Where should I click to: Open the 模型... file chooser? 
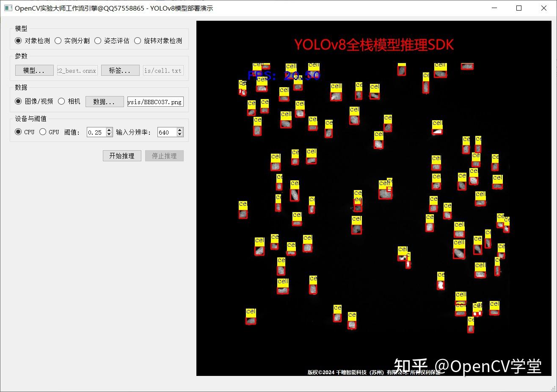pos(34,70)
